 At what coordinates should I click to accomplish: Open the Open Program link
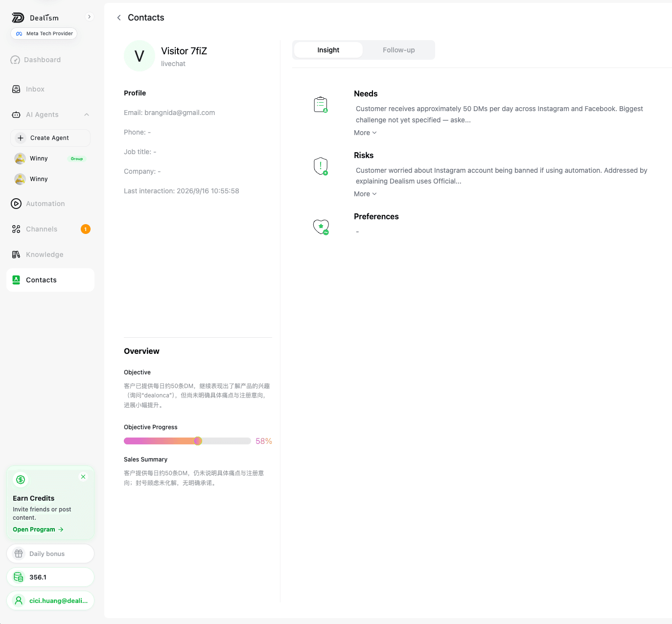38,530
